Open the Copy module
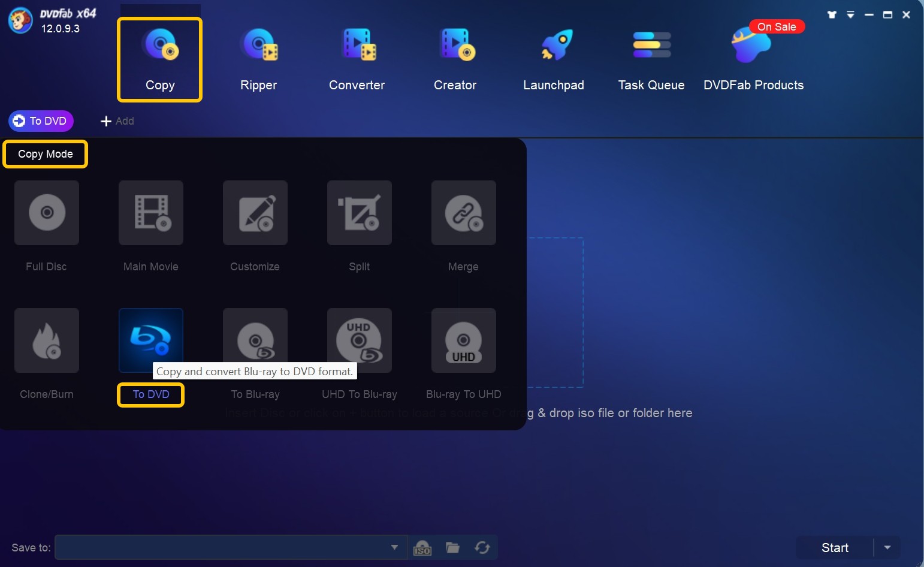The width and height of the screenshot is (924, 567). [160, 59]
